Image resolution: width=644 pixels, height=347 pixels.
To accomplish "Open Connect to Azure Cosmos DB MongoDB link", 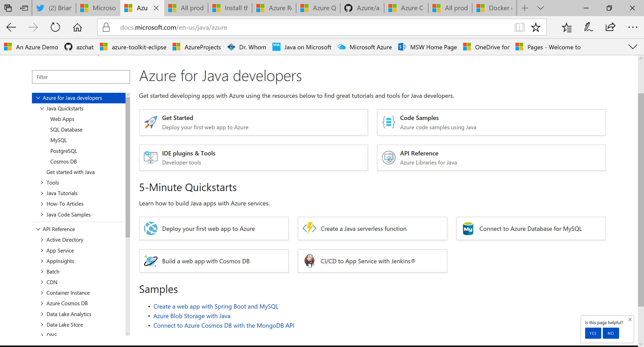I will tap(224, 325).
